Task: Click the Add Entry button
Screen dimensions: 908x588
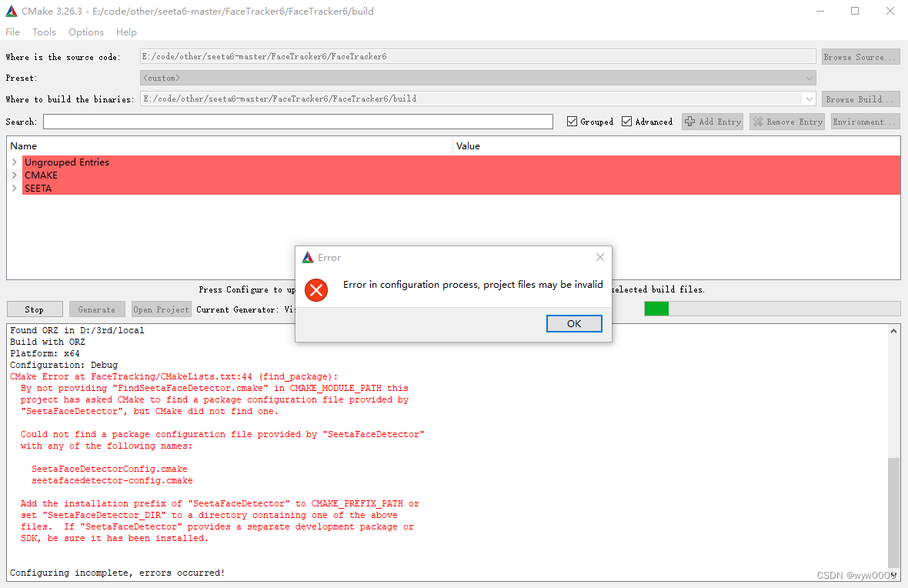Action: tap(713, 122)
